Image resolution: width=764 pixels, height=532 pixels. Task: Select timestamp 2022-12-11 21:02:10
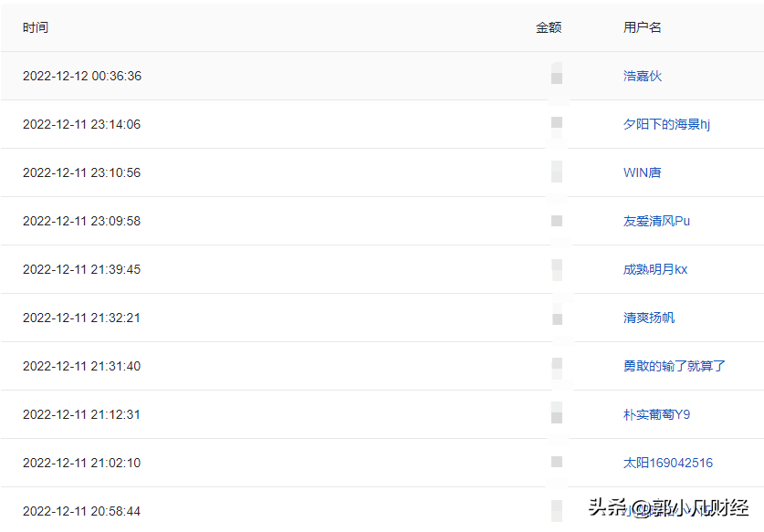coord(81,463)
